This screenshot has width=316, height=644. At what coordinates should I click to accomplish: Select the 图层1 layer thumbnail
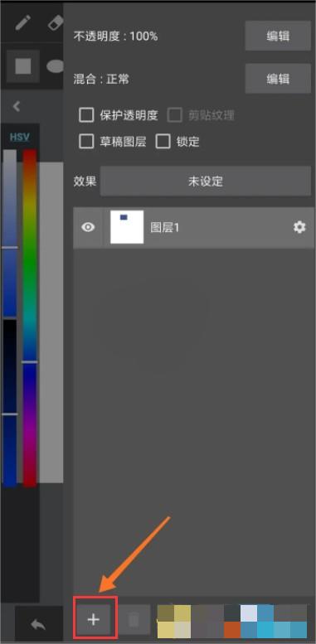click(127, 227)
